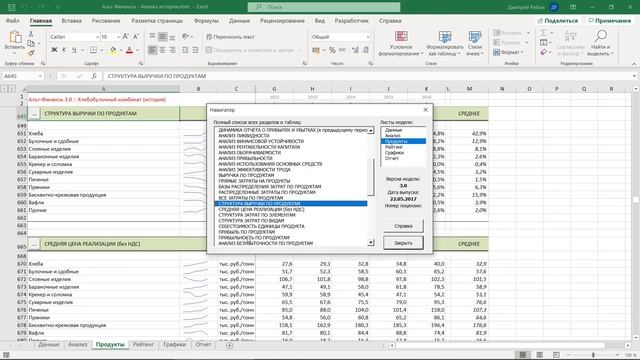Select АНАЛИЗ ЛИКВИДНОСТИ in Навигатор list
This screenshot has height=360, width=640.
[x=244, y=136]
